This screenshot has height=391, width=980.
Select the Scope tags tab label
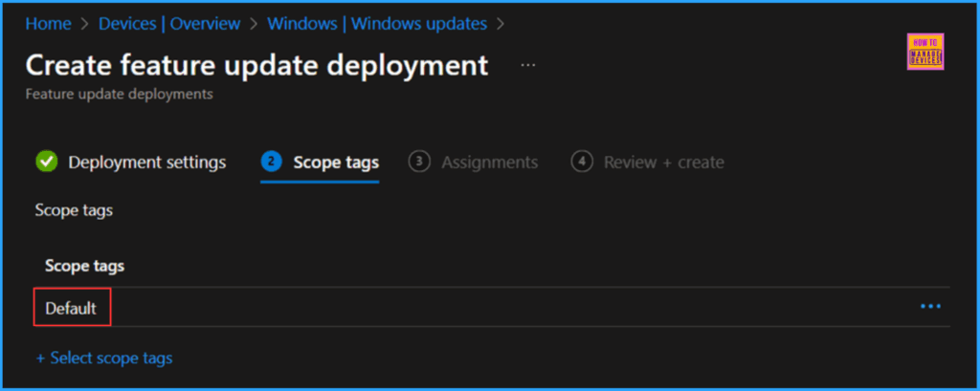[336, 163]
